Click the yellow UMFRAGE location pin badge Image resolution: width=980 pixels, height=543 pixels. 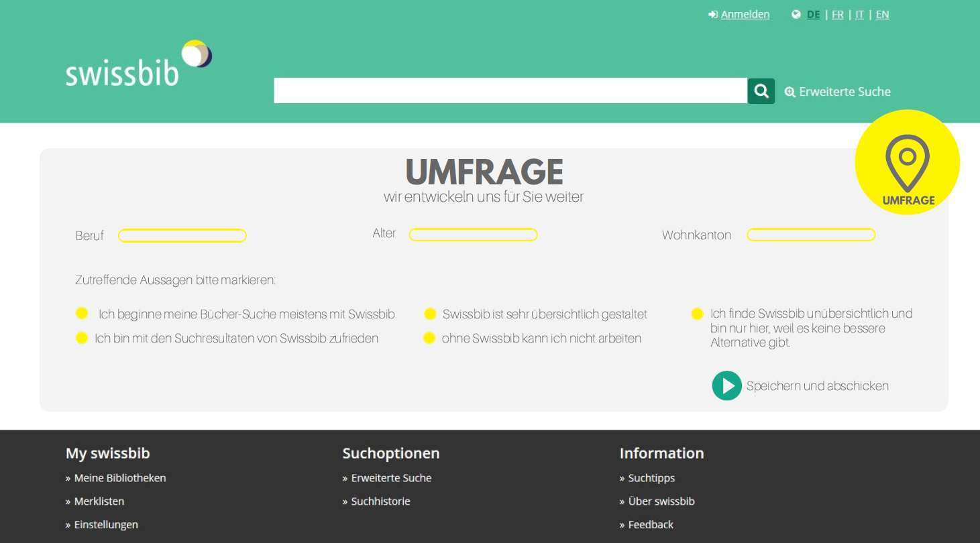click(x=908, y=162)
